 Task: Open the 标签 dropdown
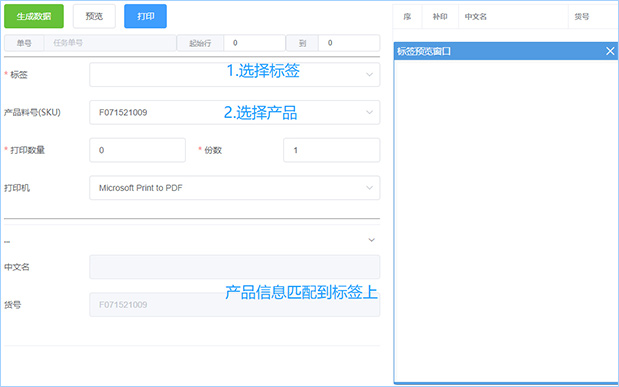tap(234, 75)
